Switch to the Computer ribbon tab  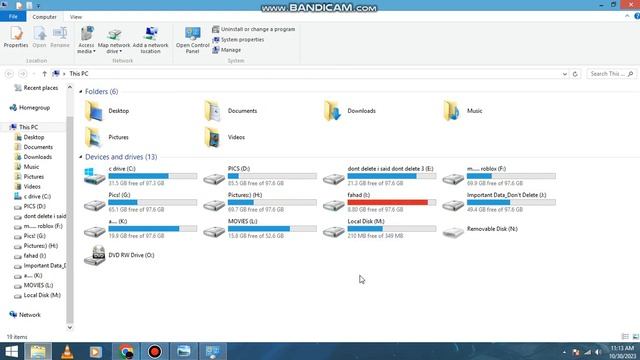[x=44, y=17]
